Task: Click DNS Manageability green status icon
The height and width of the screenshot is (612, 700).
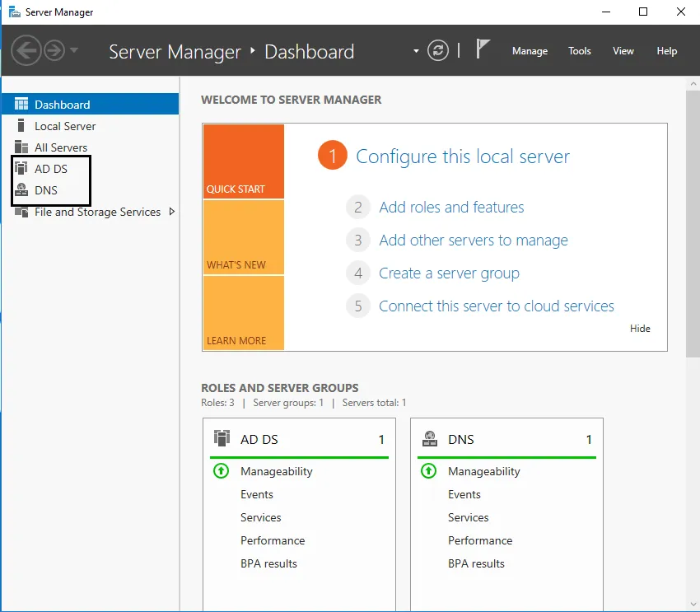Action: pos(428,471)
